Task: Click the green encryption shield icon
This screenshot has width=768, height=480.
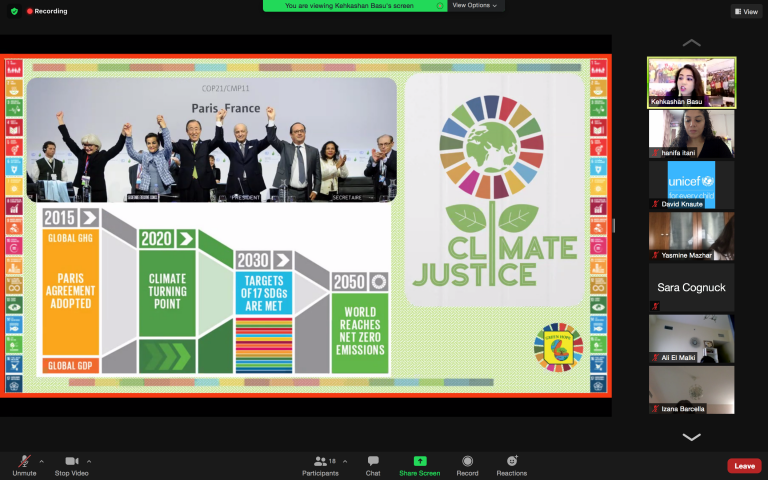Action: 14,11
